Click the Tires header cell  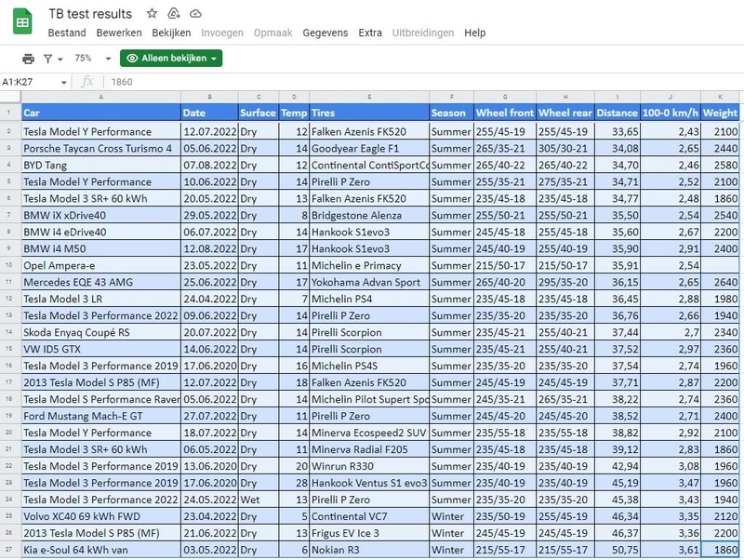click(369, 113)
